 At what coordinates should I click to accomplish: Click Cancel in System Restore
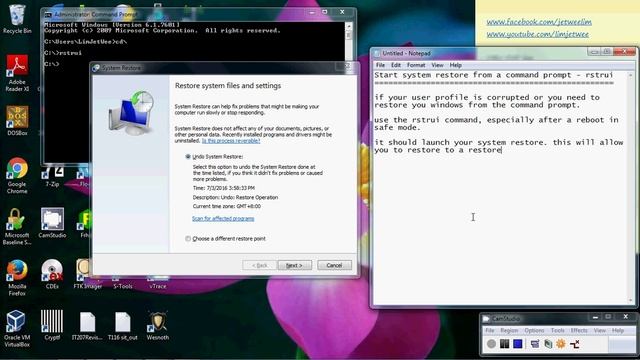click(x=334, y=265)
